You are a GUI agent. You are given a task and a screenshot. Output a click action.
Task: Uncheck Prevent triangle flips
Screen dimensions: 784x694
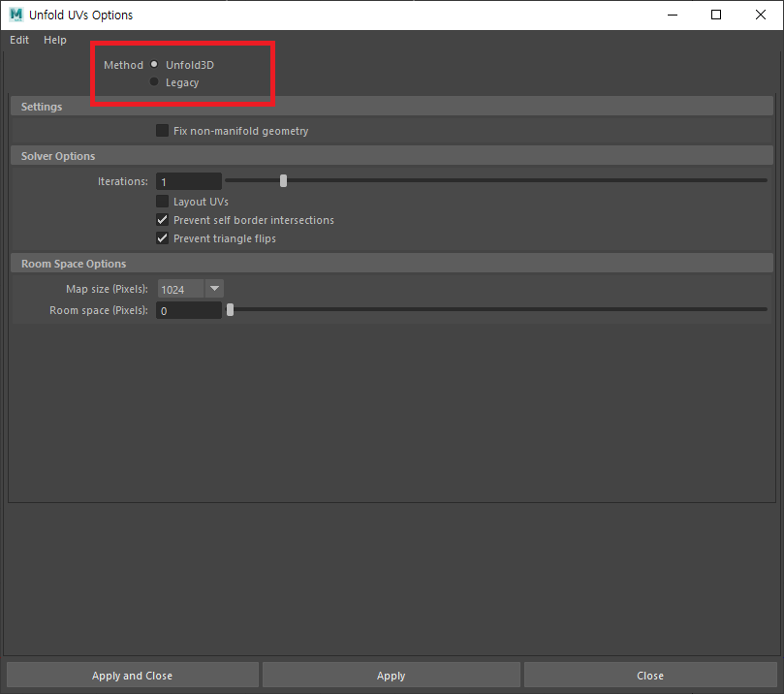coord(162,238)
